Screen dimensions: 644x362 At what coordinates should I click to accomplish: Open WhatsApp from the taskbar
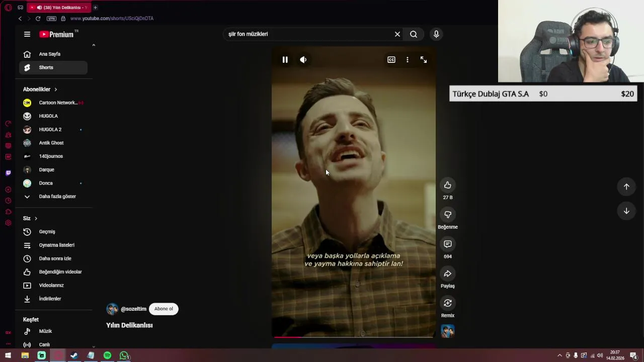pos(124,355)
